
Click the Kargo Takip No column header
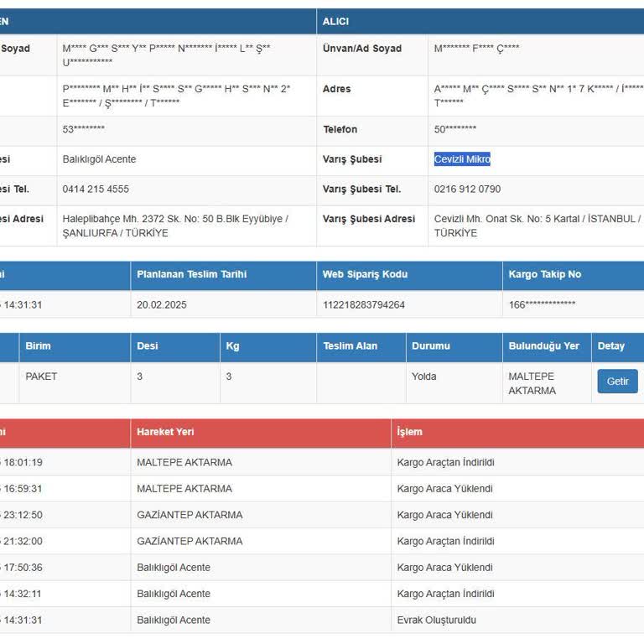tap(544, 274)
